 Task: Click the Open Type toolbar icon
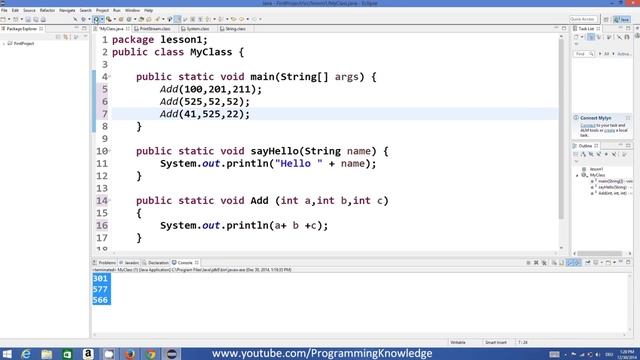(x=141, y=19)
